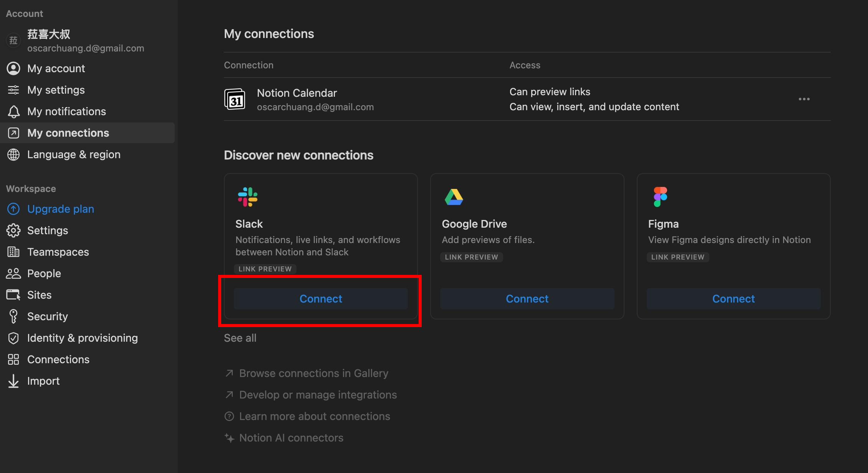868x473 pixels.
Task: Click the workspace Settings sidebar label
Action: 48,230
